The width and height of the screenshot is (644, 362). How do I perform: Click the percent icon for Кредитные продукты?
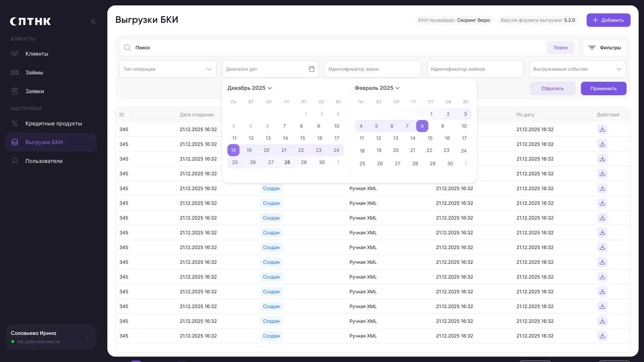[15, 123]
